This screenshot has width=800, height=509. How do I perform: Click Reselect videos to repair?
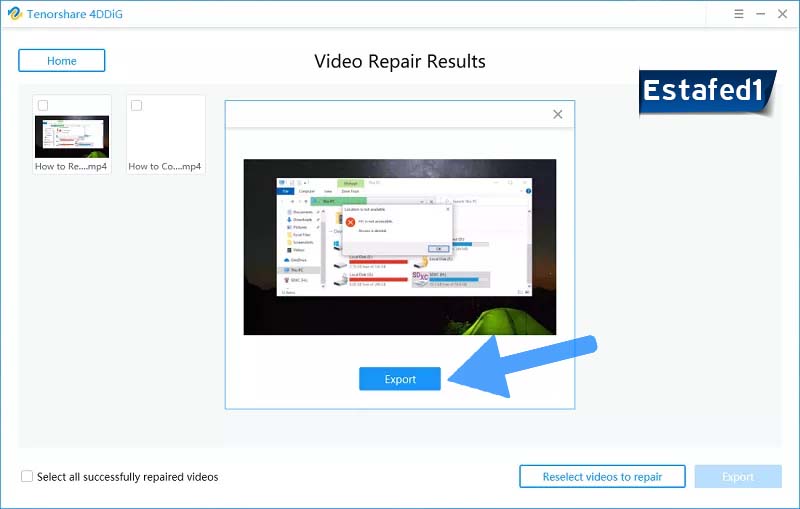point(602,477)
